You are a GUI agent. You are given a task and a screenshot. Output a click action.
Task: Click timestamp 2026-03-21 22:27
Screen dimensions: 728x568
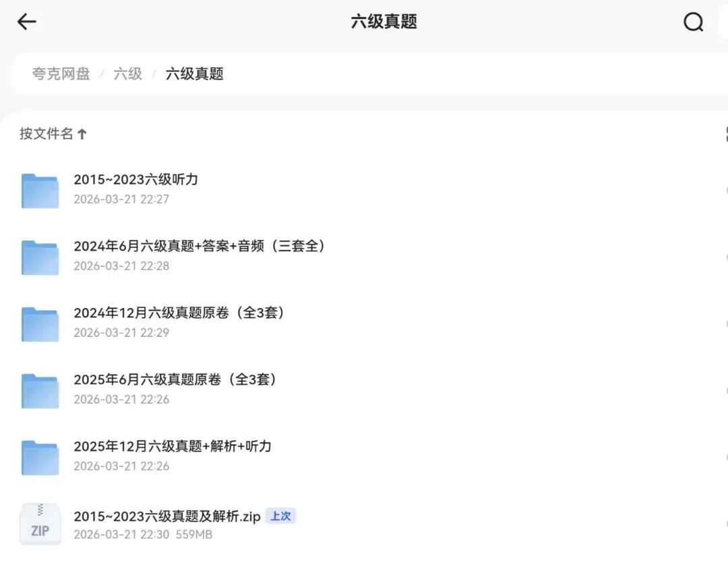[121, 199]
